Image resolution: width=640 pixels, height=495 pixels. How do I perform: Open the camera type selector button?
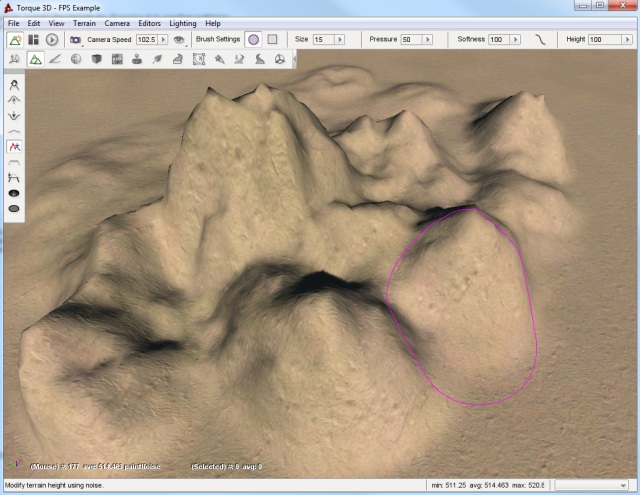75,39
